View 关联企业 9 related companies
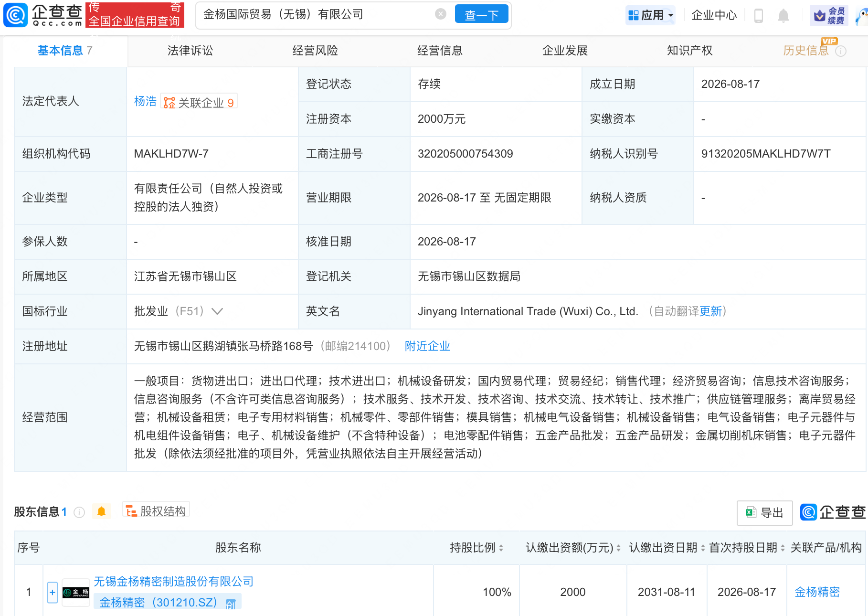 pyautogui.click(x=199, y=102)
